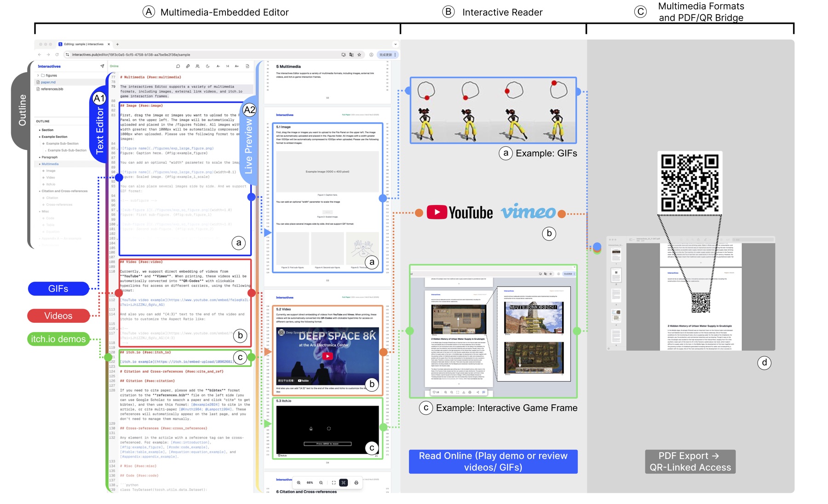Expand the figures folder chevron
The image size is (828, 504).
(38, 75)
